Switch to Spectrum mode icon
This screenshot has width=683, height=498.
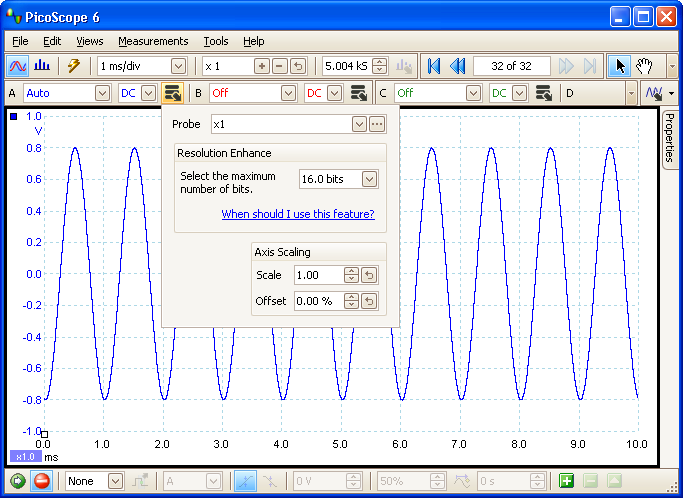pos(42,66)
